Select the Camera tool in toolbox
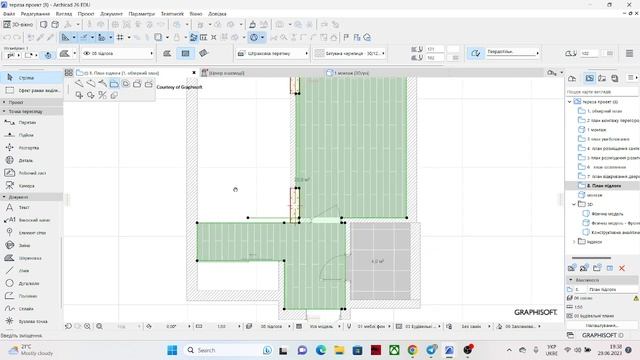 point(31,186)
